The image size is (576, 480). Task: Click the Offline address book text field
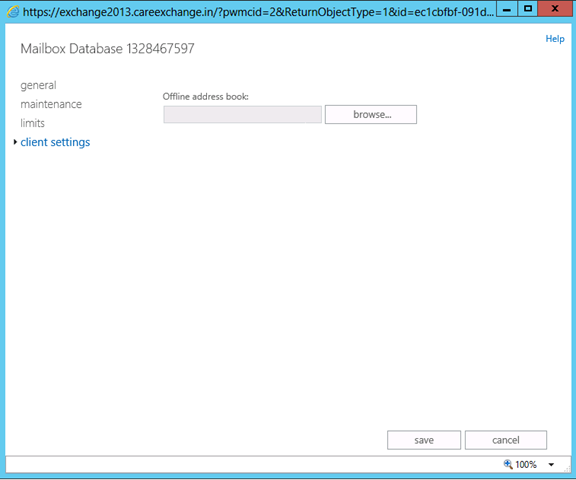[242, 115]
